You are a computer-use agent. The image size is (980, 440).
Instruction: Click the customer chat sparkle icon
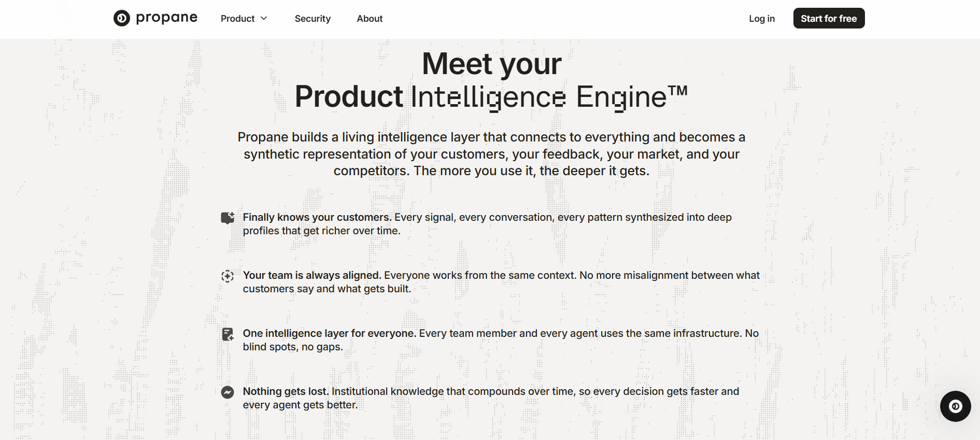click(228, 218)
